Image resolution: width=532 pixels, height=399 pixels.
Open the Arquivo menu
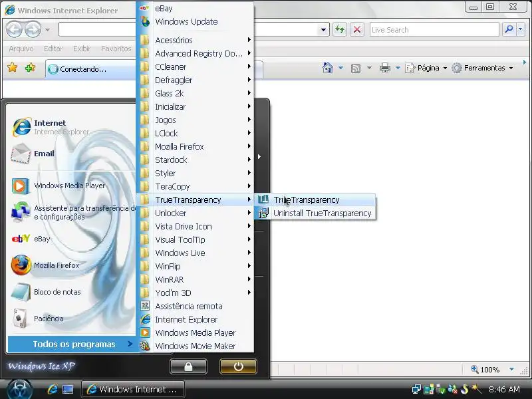[21, 49]
